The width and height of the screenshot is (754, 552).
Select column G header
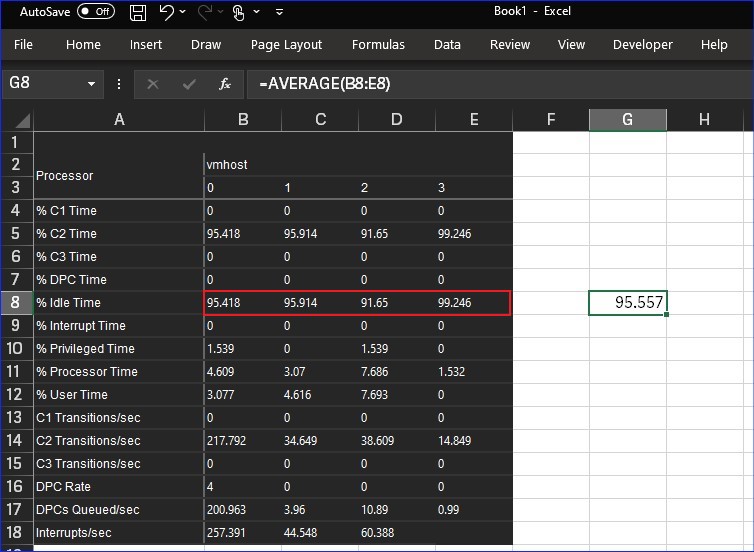628,120
